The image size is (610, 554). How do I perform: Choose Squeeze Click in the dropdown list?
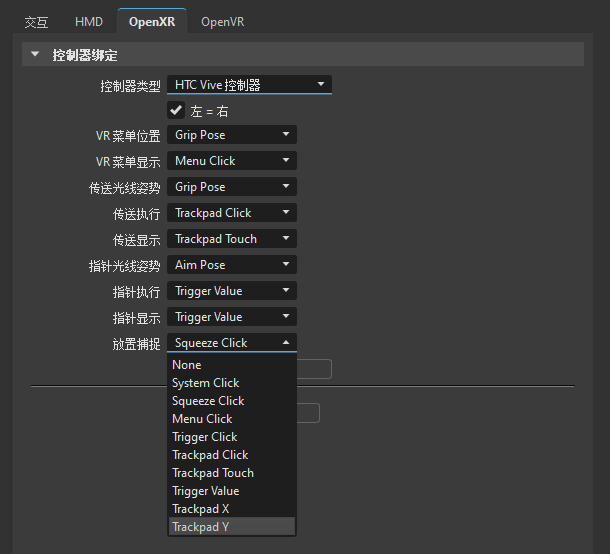(x=232, y=401)
